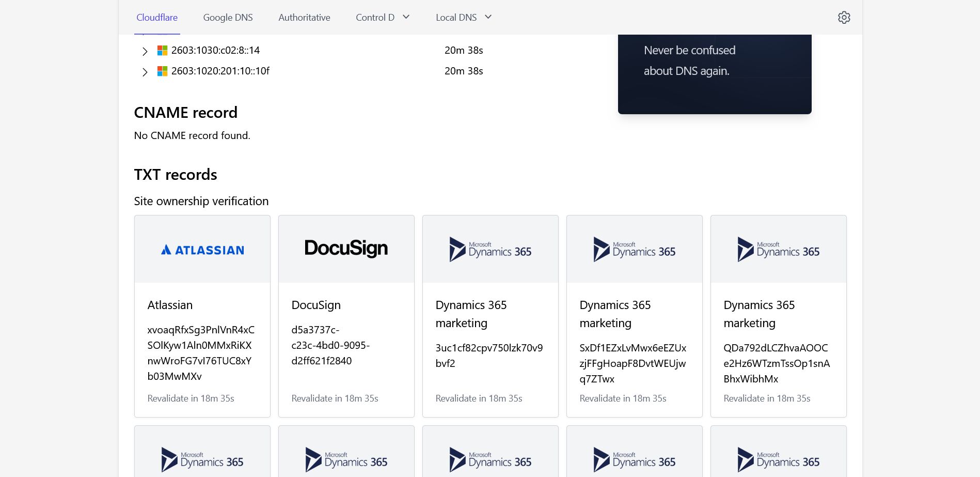
Task: Select token starting SxDf1EZxLvMwx6eEZUx
Action: pyautogui.click(x=633, y=363)
